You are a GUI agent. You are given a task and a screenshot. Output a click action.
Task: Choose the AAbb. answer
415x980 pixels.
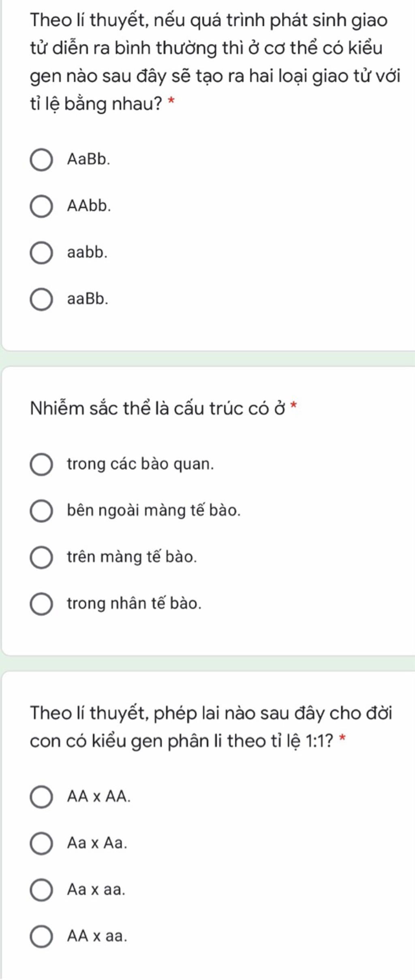(41, 206)
